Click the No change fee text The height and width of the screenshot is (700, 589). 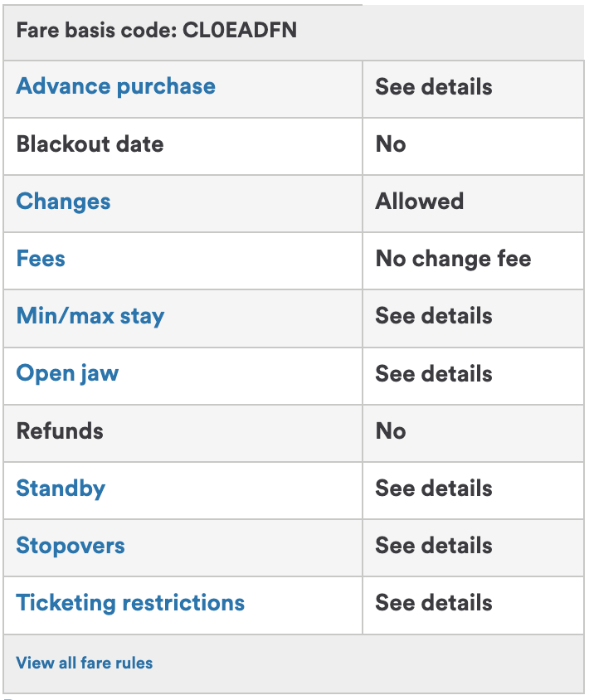[x=453, y=259]
